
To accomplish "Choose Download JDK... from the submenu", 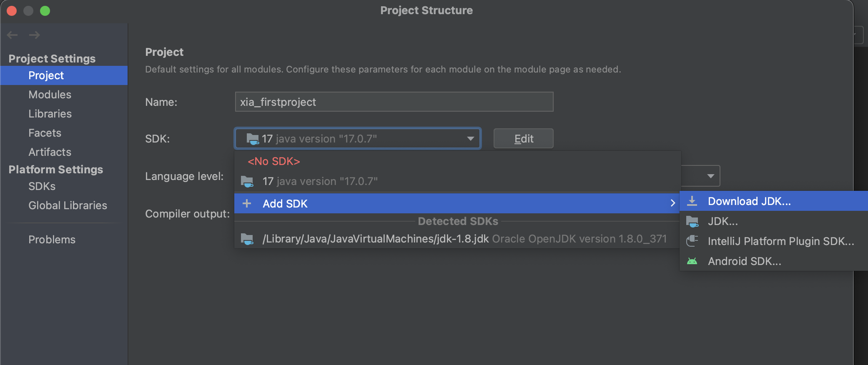I will coord(774,201).
